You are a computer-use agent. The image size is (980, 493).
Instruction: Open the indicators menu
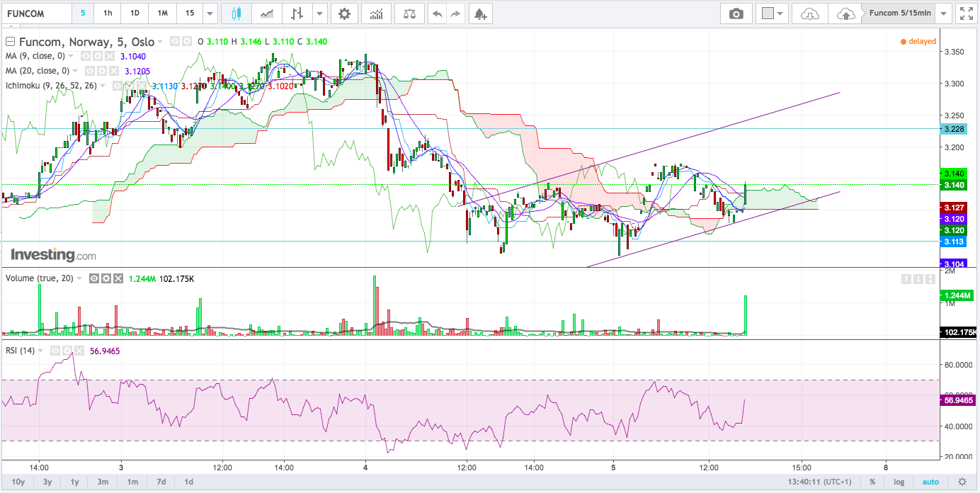click(377, 13)
